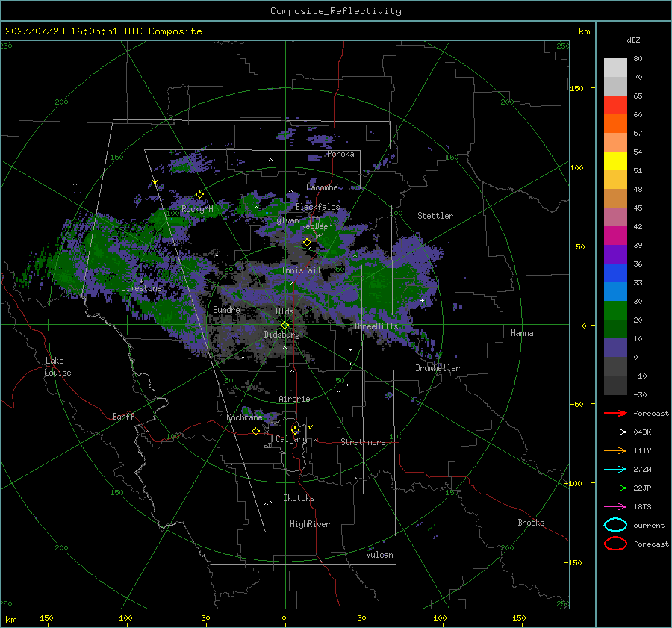Pick the red 65–60 dBZ swatch
The height and width of the screenshot is (628, 672).
tap(615, 105)
